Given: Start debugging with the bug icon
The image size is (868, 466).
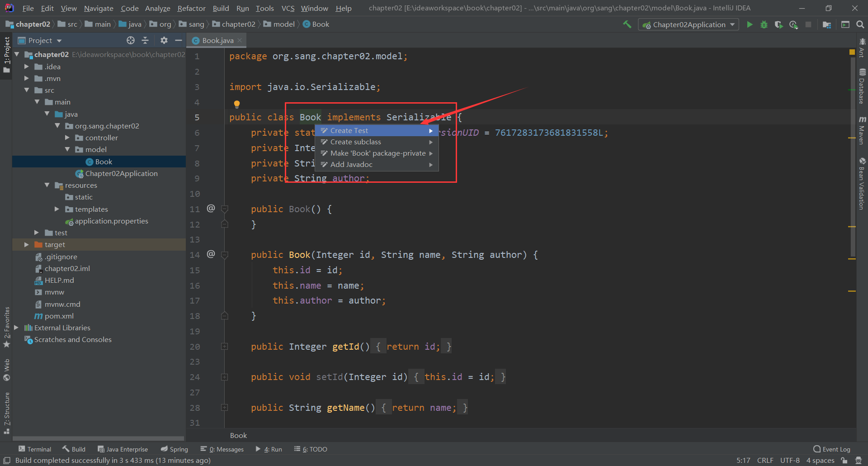Looking at the screenshot, I should (x=764, y=24).
